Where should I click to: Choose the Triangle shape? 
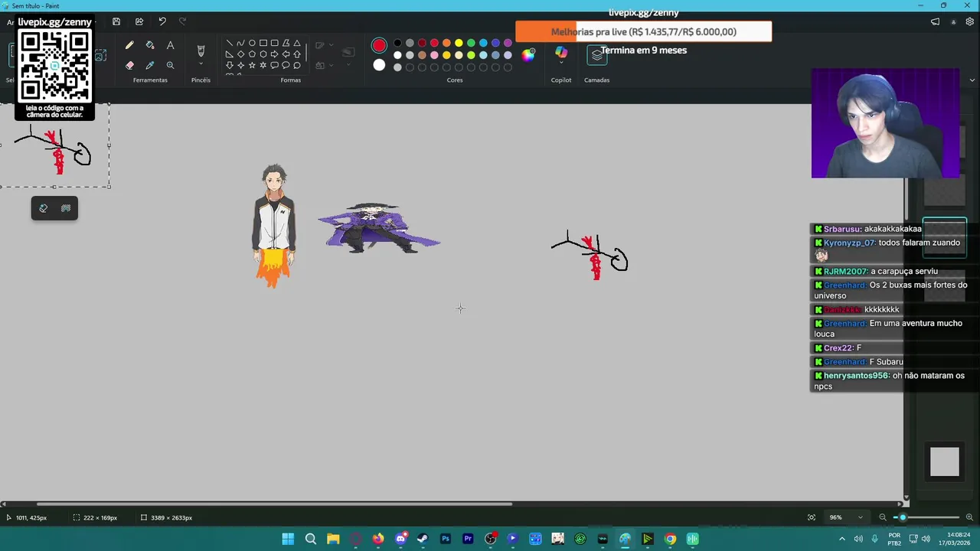tap(297, 44)
